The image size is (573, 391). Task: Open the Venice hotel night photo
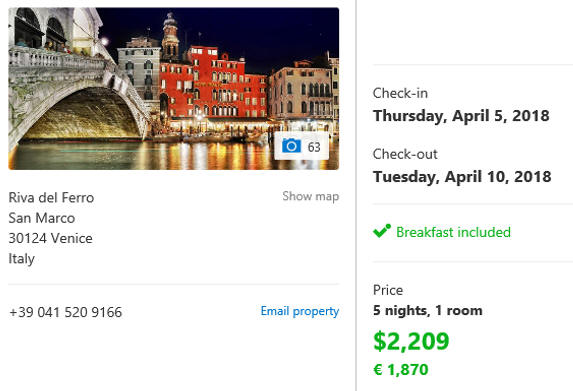pyautogui.click(x=174, y=88)
